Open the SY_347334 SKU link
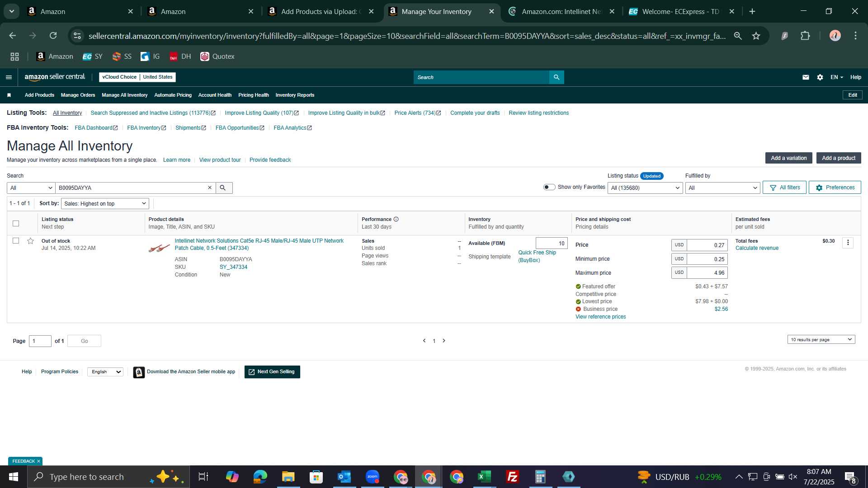868x488 pixels. 233,267
